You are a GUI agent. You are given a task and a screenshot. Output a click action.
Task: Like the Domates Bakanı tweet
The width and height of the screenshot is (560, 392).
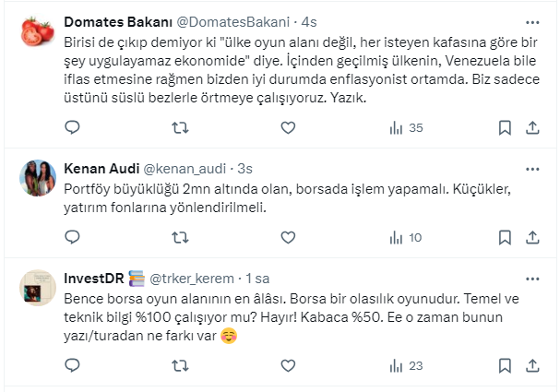(289, 127)
